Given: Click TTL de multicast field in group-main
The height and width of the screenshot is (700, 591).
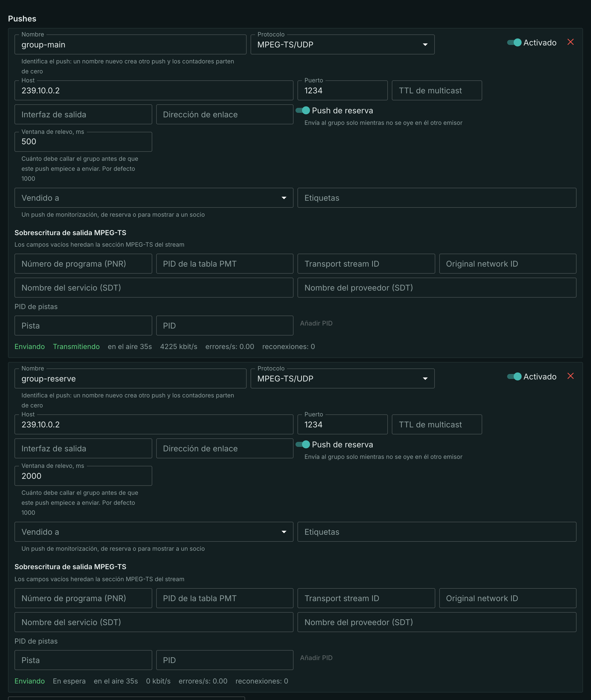Looking at the screenshot, I should tap(437, 90).
